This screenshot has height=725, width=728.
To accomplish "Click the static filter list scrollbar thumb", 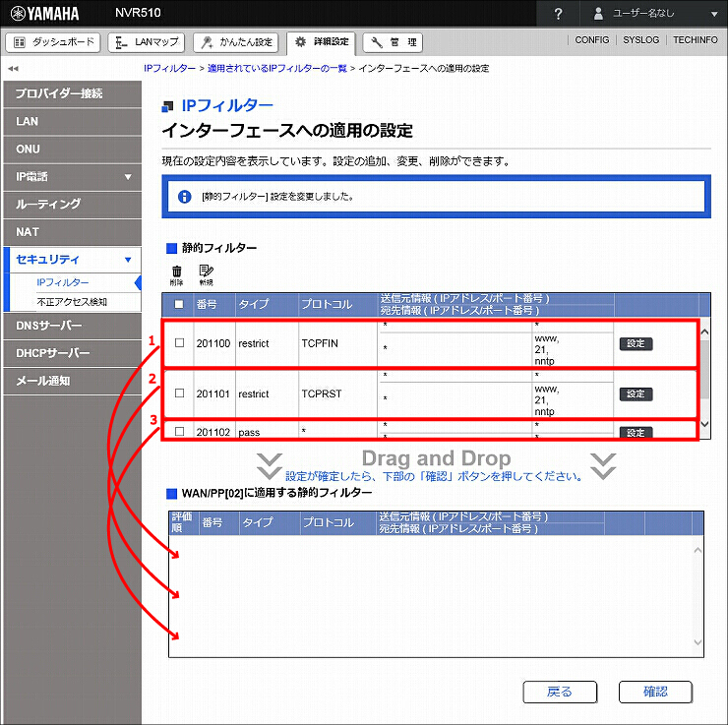I will pos(704,369).
